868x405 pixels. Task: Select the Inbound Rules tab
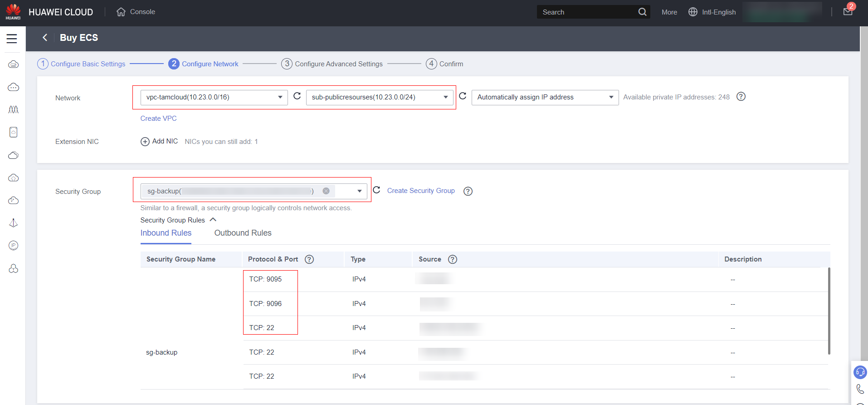(x=166, y=233)
